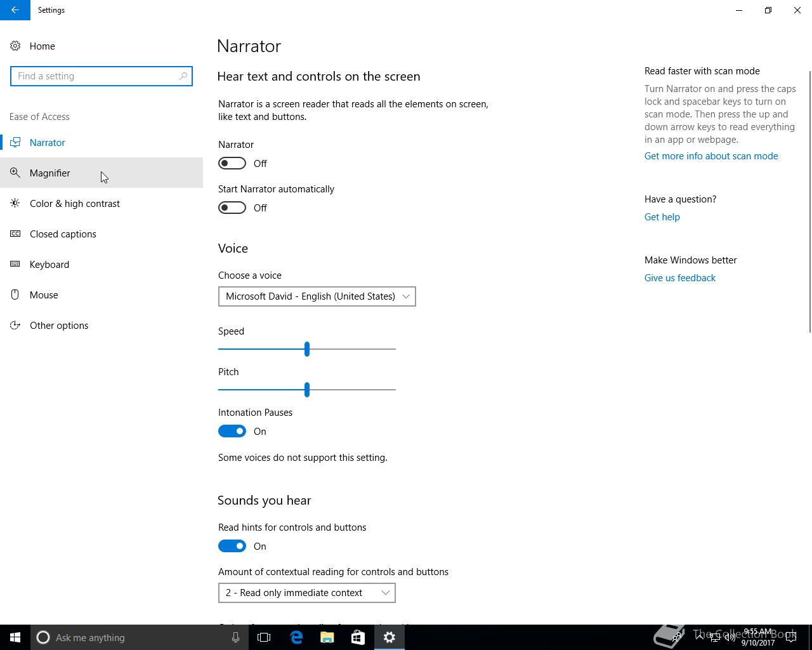The height and width of the screenshot is (650, 812).
Task: Go back using the Settings back arrow
Action: (15, 10)
